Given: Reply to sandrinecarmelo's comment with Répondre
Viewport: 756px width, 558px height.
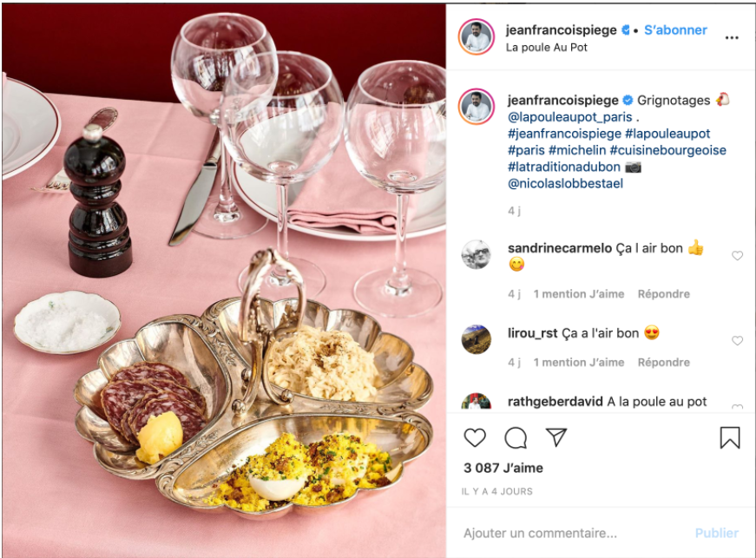Looking at the screenshot, I should (663, 294).
